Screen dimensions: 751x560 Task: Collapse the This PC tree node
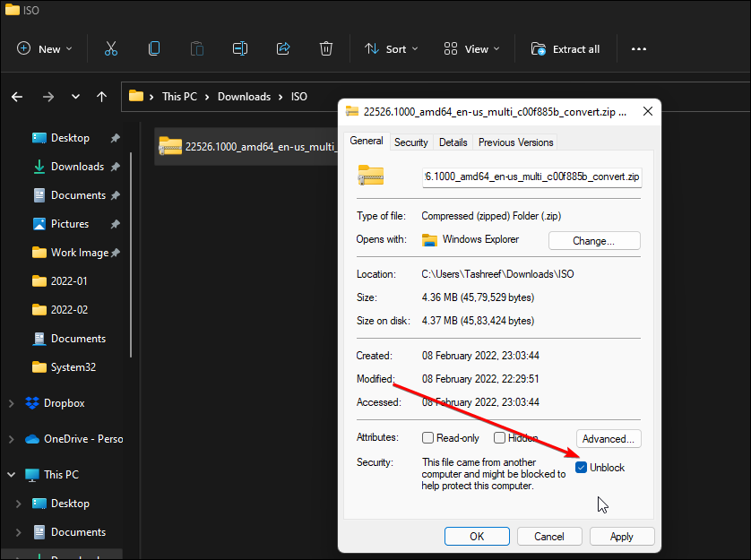tap(12, 475)
